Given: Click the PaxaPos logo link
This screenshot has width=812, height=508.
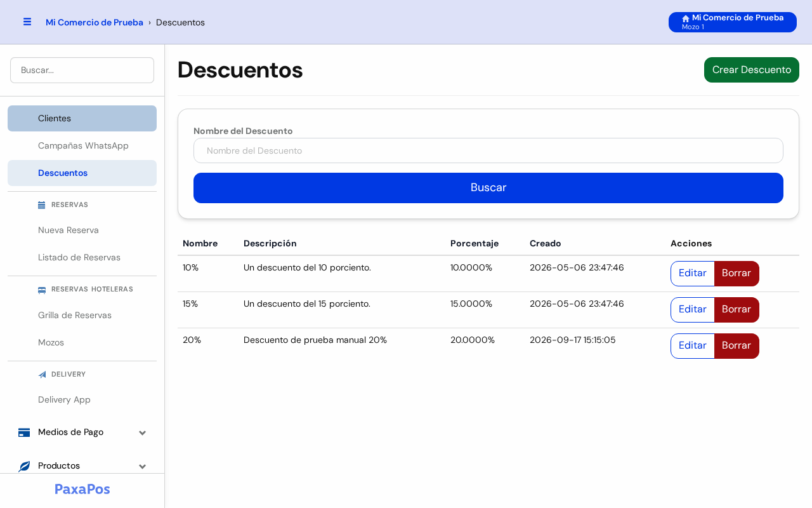Looking at the screenshot, I should [82, 489].
